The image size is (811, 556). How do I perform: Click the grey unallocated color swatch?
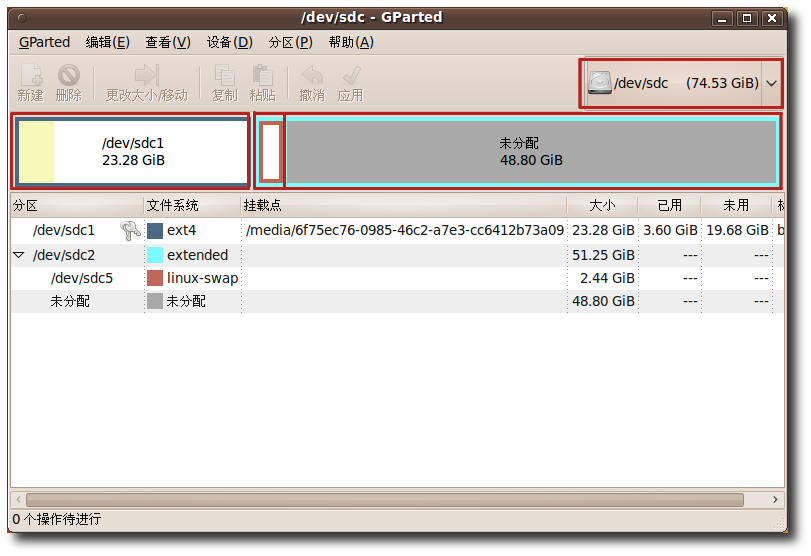click(155, 301)
